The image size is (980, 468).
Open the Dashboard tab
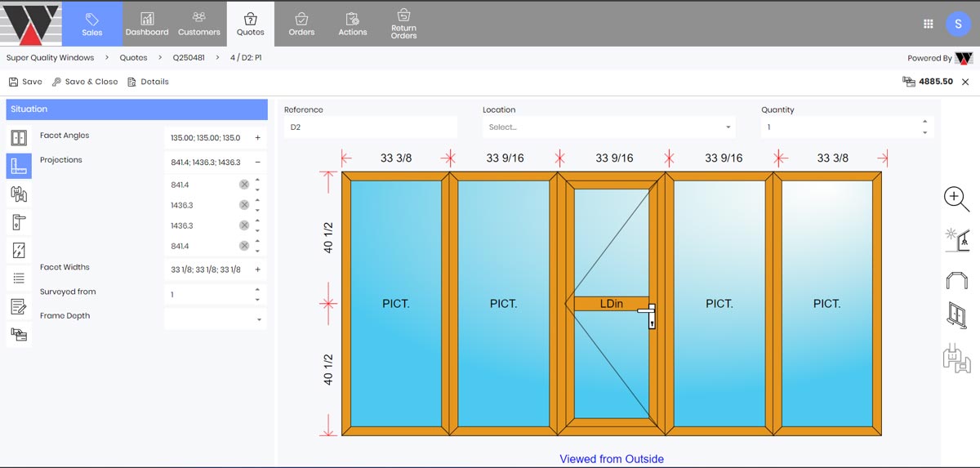[147, 24]
